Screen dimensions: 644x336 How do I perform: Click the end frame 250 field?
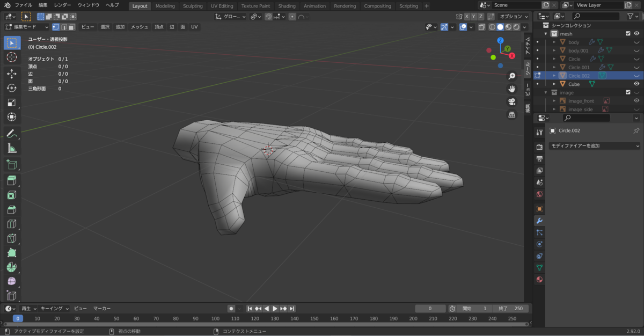click(x=510, y=309)
